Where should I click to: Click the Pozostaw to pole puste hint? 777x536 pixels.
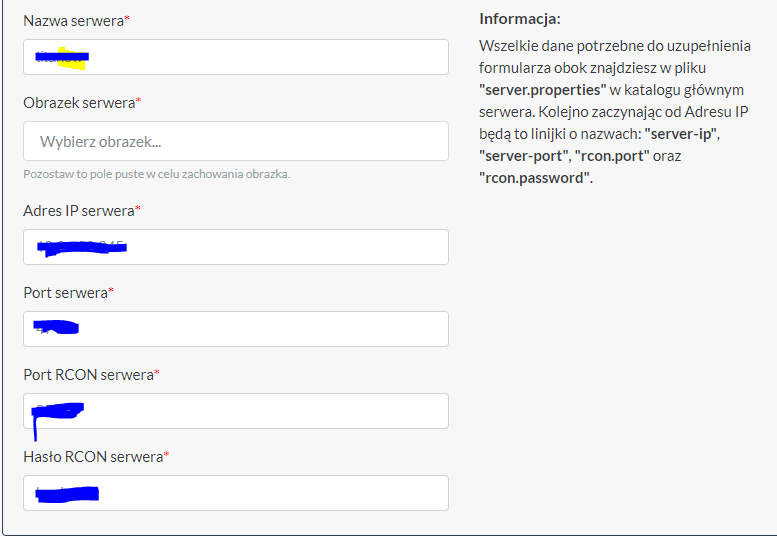pyautogui.click(x=156, y=174)
